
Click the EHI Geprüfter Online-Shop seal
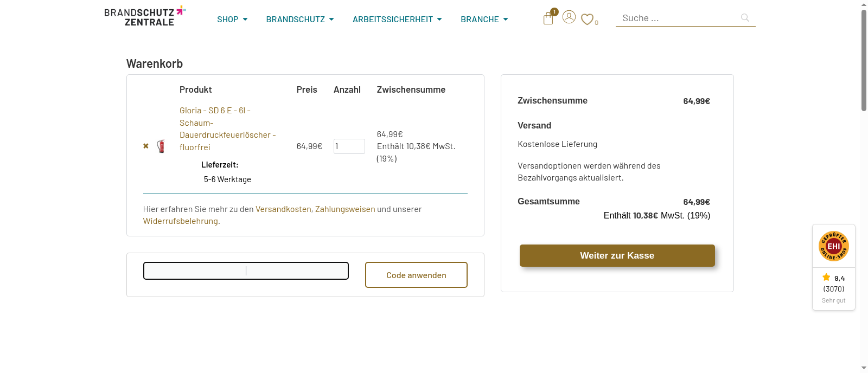[833, 246]
